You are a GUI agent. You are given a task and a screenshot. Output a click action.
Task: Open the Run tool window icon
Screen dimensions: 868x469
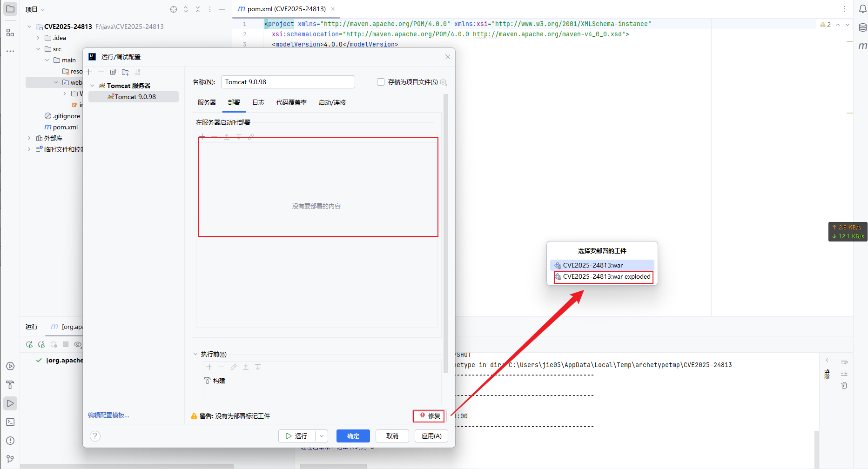click(x=10, y=403)
